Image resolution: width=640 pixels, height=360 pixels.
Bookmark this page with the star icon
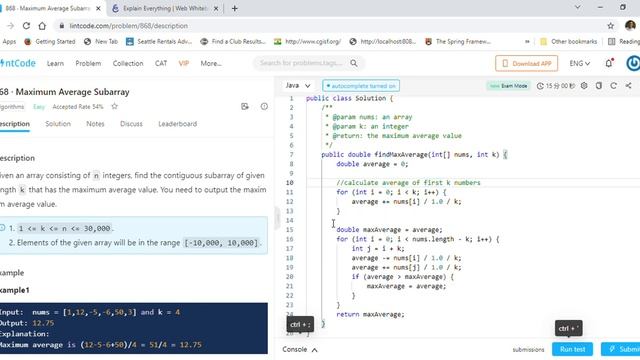click(x=611, y=26)
